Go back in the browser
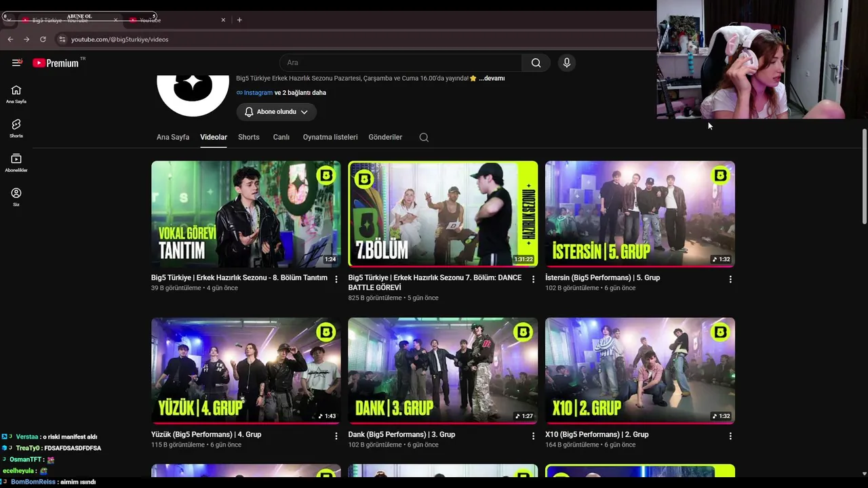Image resolution: width=868 pixels, height=488 pixels. (x=10, y=39)
